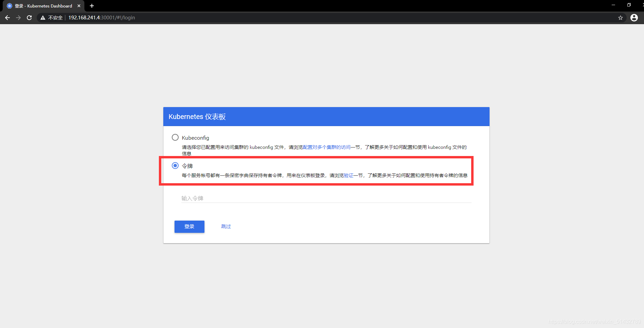The width and height of the screenshot is (644, 328).
Task: Click the Kubernetes 仪表板 header title
Action: pos(197,117)
